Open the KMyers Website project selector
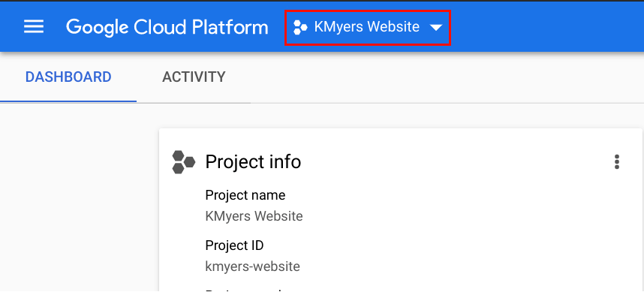The width and height of the screenshot is (644, 295). 368,28
